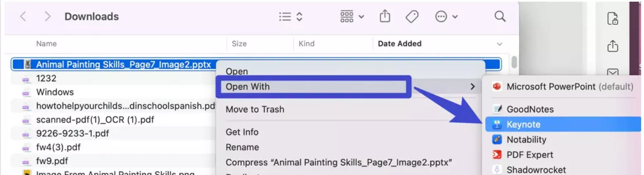Viewport: 644px width, 175px height.
Task: Expand the group-by options dropdown
Action: (352, 17)
